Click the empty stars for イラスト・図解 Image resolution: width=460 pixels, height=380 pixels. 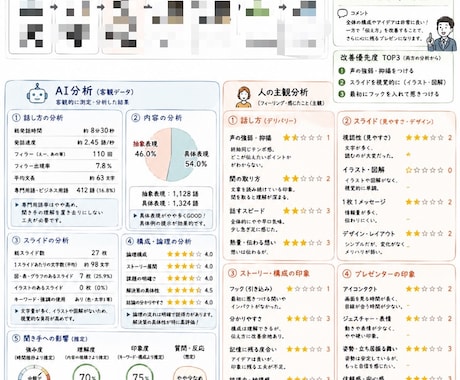(425, 170)
